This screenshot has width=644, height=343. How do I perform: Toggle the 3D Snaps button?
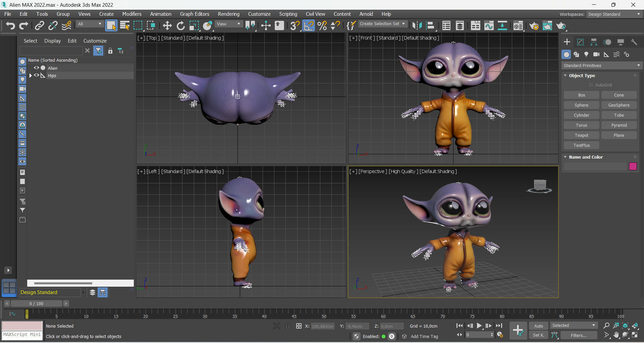(295, 26)
